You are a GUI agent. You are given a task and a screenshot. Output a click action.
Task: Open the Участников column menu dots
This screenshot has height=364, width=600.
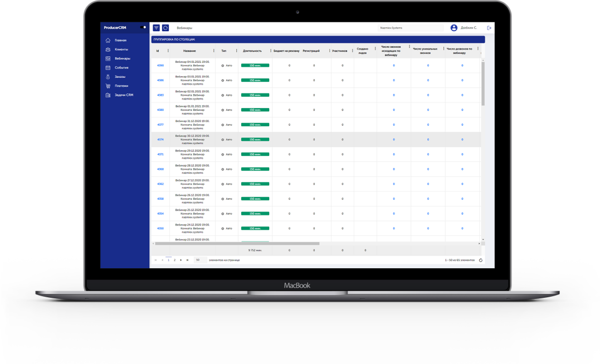[x=353, y=51]
